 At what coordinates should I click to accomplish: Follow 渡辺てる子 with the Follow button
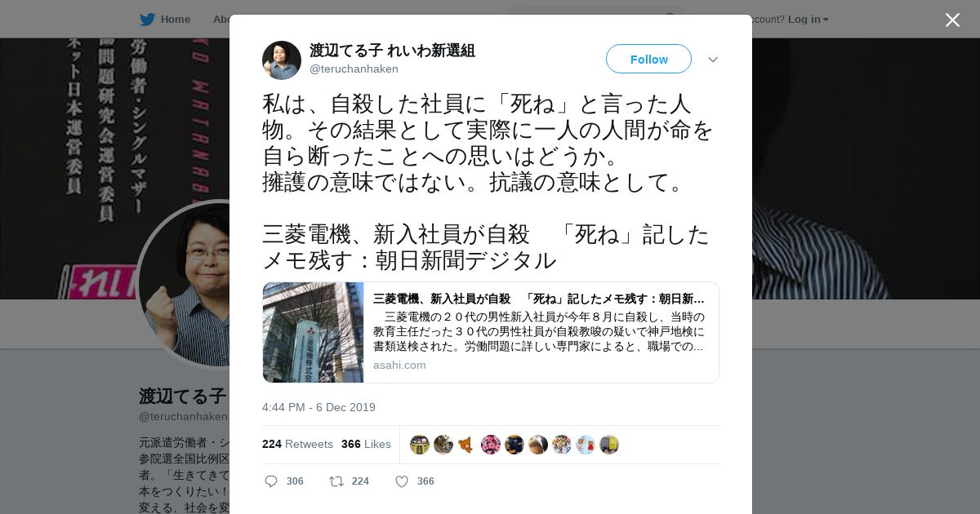pyautogui.click(x=648, y=59)
